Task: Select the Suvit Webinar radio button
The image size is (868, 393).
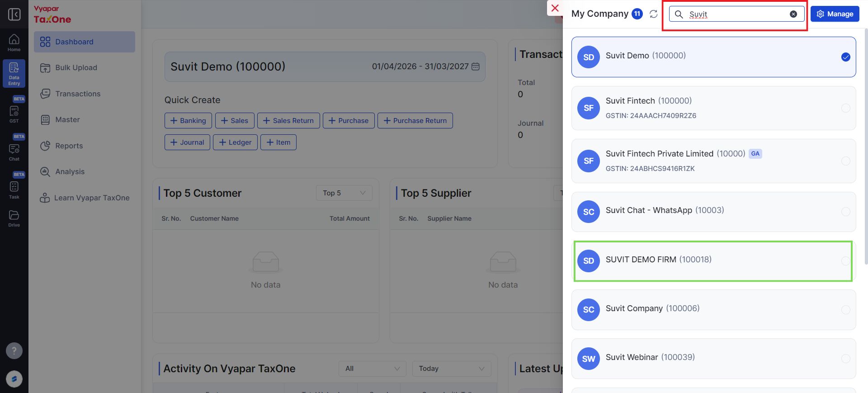Action: tap(845, 359)
